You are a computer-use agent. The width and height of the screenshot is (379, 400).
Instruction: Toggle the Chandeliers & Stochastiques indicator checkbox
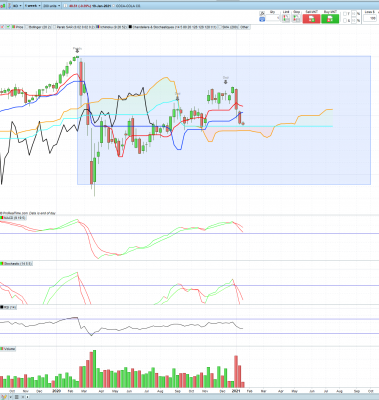click(x=131, y=27)
